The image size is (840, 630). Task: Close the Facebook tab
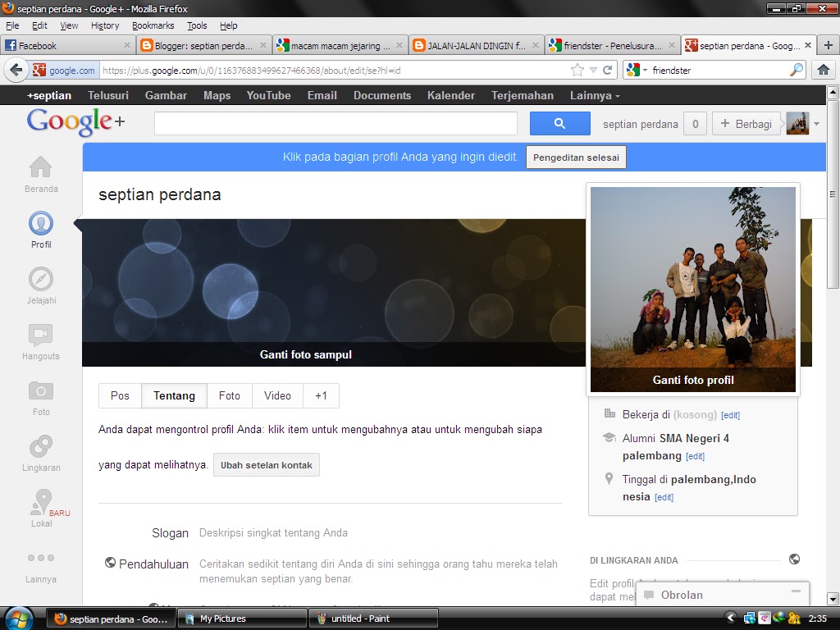click(127, 46)
